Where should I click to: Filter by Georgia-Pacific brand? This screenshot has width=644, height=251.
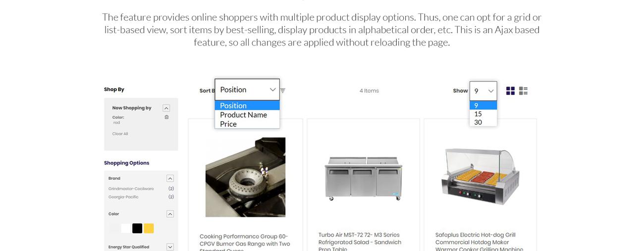123,197
